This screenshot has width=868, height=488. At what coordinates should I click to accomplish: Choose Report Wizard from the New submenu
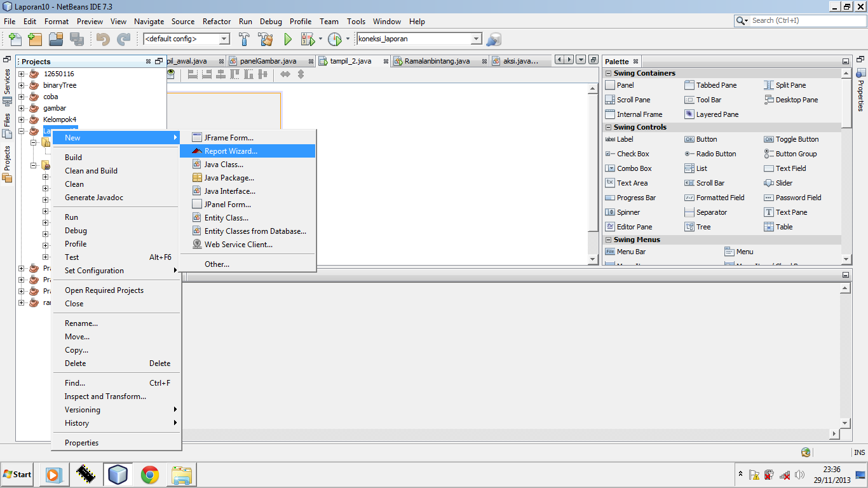232,151
